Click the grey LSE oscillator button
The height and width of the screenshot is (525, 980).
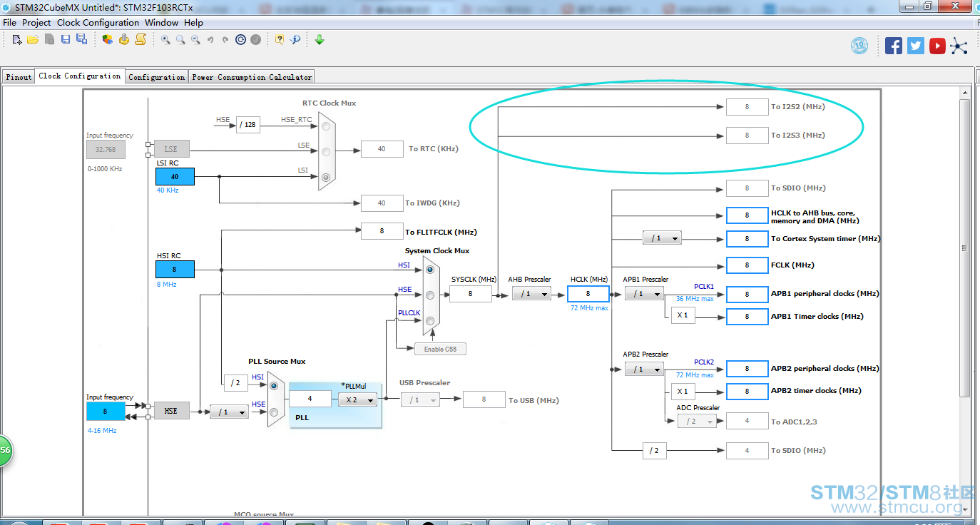click(171, 148)
